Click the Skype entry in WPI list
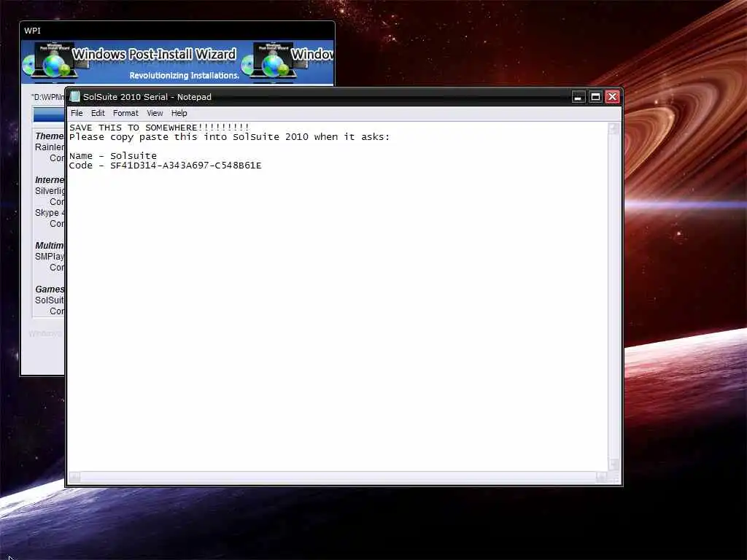Screen dimensions: 747x560 click(x=50, y=213)
